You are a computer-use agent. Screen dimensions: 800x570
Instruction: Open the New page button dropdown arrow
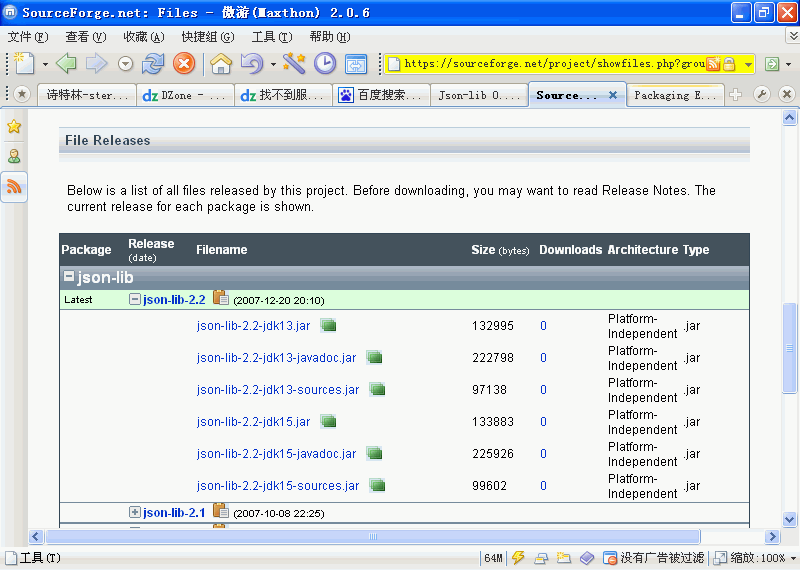[x=45, y=64]
